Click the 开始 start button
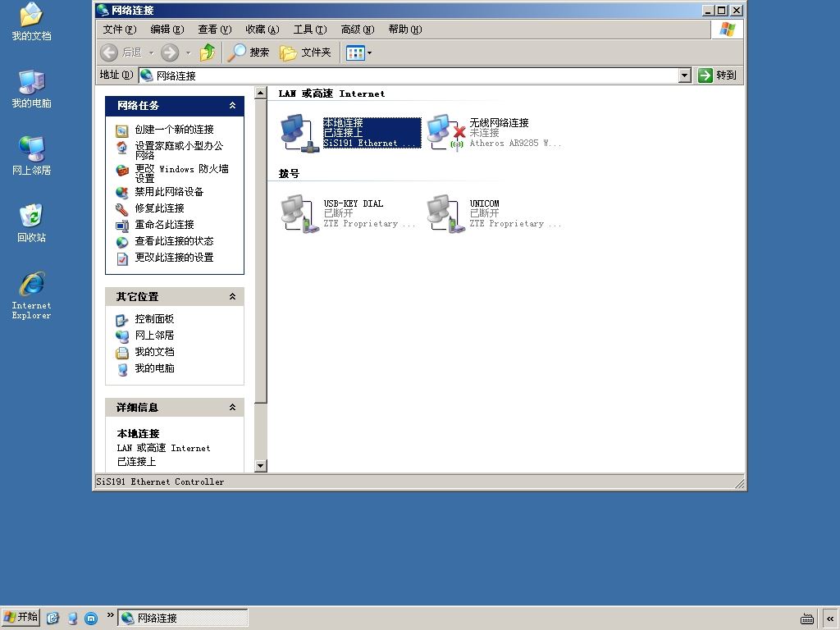The height and width of the screenshot is (630, 840). (x=21, y=617)
